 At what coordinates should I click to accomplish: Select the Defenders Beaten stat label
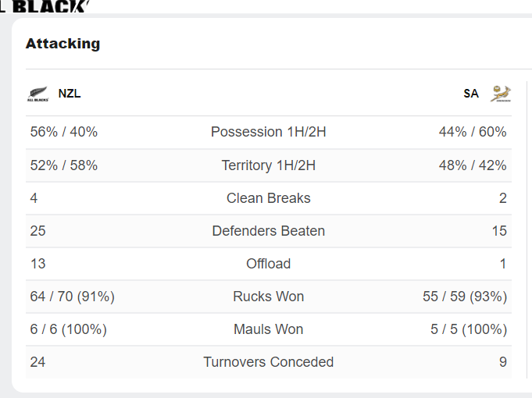point(269,231)
